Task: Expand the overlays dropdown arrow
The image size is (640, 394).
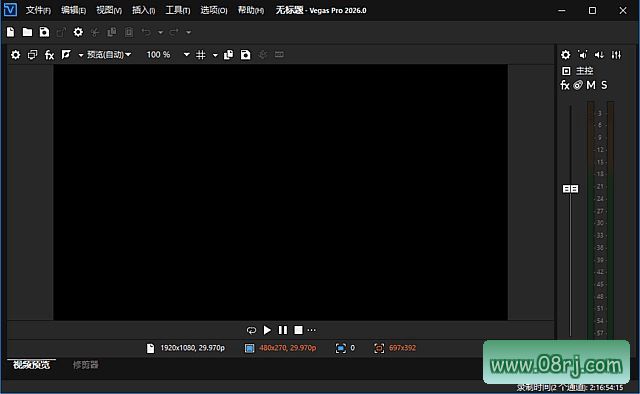Action: coord(215,55)
